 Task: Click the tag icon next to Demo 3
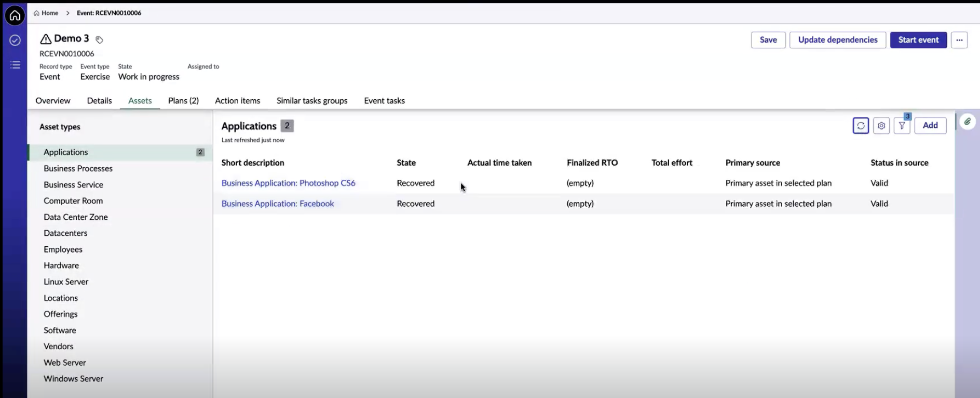point(99,39)
